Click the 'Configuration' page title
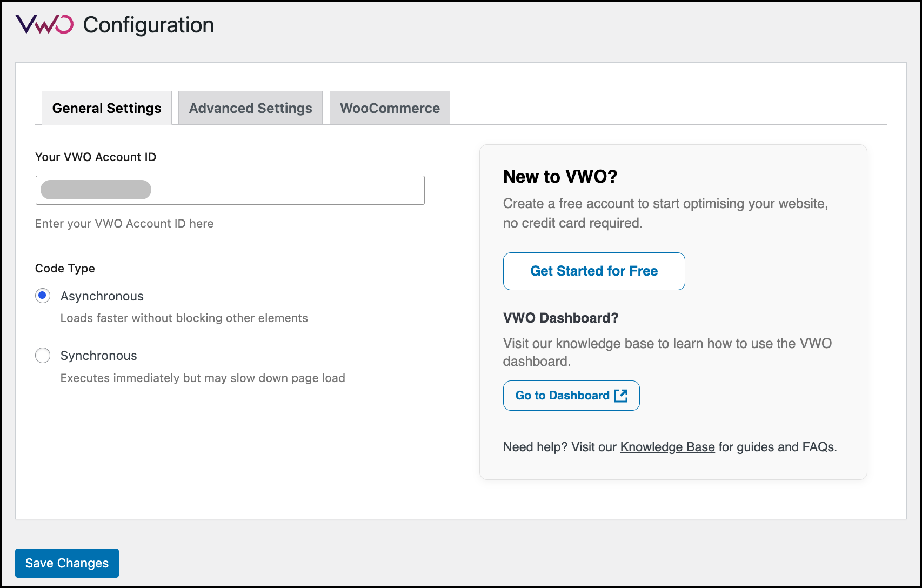This screenshot has width=922, height=588. [x=149, y=25]
